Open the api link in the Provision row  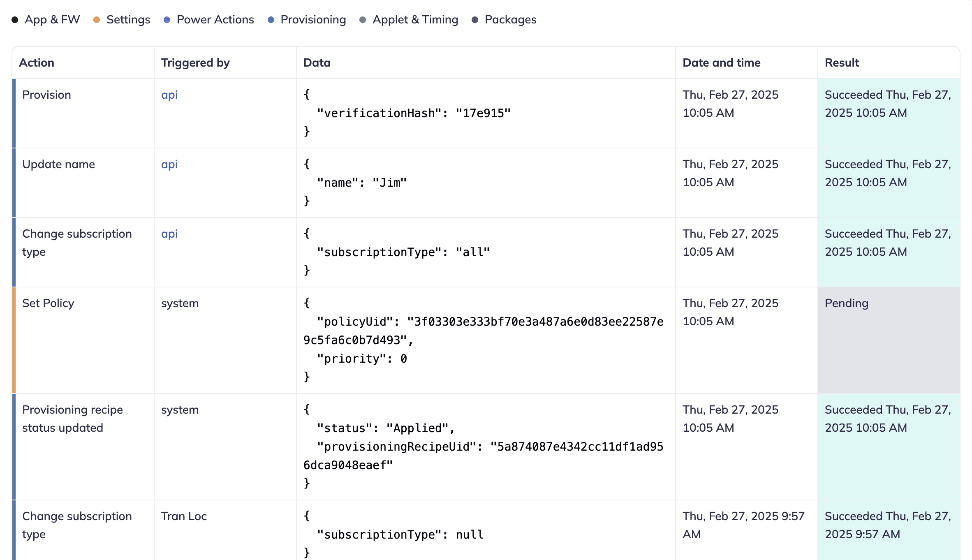tap(169, 95)
